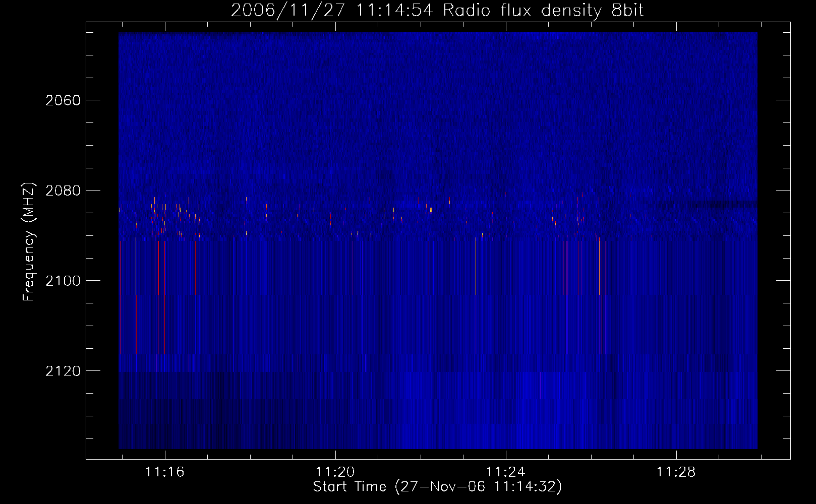Click the 11:28 time axis label
Screen dimensions: 816x504
point(676,472)
